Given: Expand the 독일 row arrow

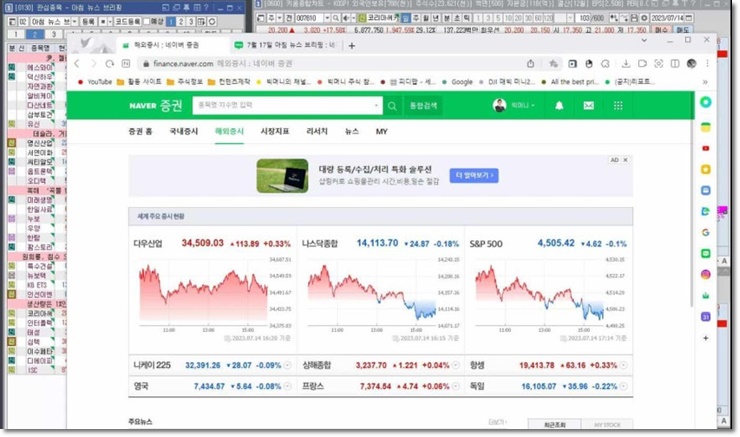Looking at the screenshot, I should coord(623,386).
